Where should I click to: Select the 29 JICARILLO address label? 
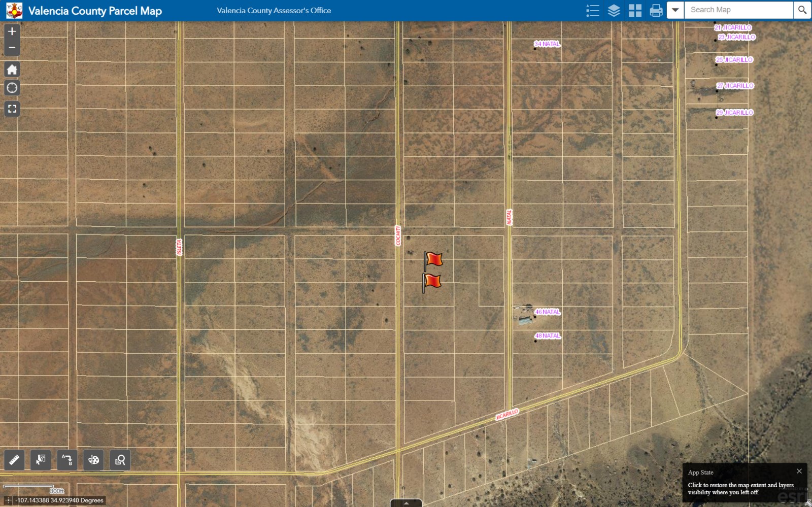tap(735, 113)
